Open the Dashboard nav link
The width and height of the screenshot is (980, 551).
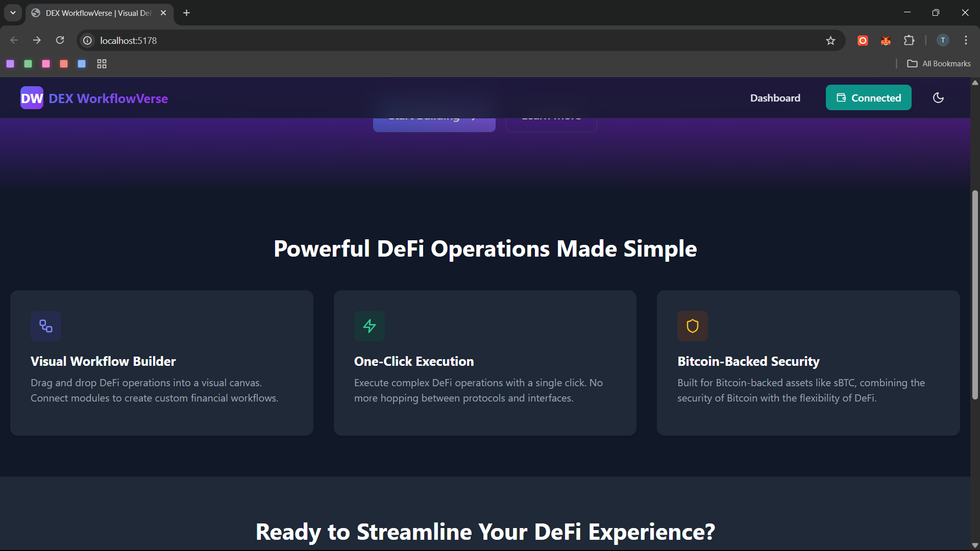(775, 98)
